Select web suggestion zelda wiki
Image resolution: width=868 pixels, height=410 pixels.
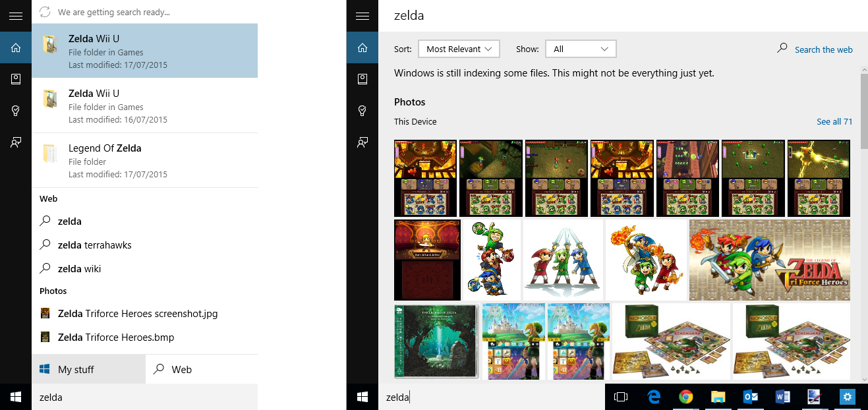click(x=144, y=269)
